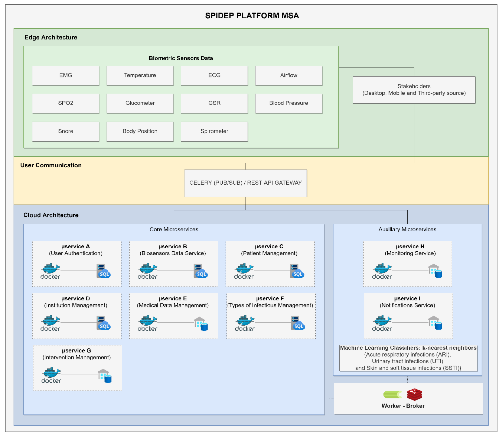504x437 pixels.
Task: Click the SQL database icon in µservice F
Action: pos(298,323)
